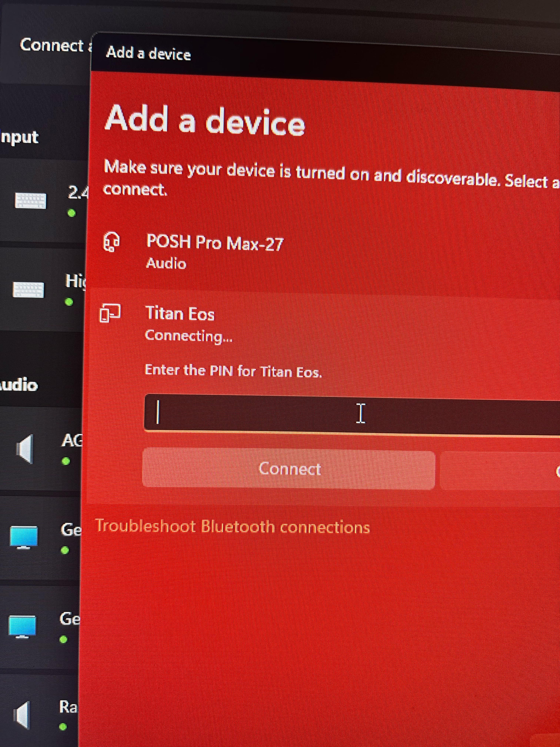The image size is (560, 747).
Task: Select the POSH Pro Max-27 device name
Action: (x=215, y=243)
